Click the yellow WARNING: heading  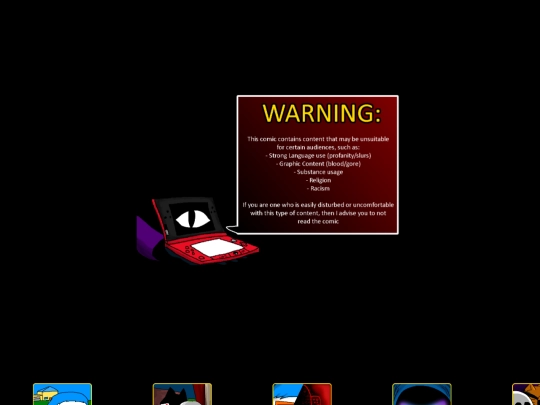pyautogui.click(x=322, y=113)
